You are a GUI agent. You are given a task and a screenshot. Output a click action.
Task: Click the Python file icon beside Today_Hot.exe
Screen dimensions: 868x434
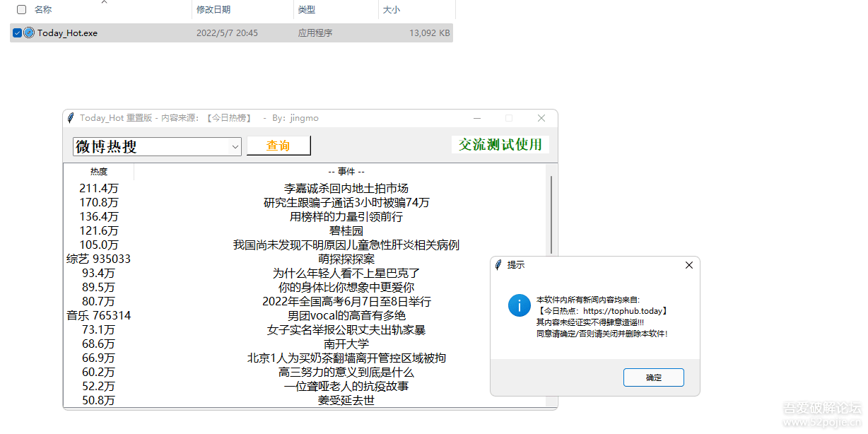(29, 33)
